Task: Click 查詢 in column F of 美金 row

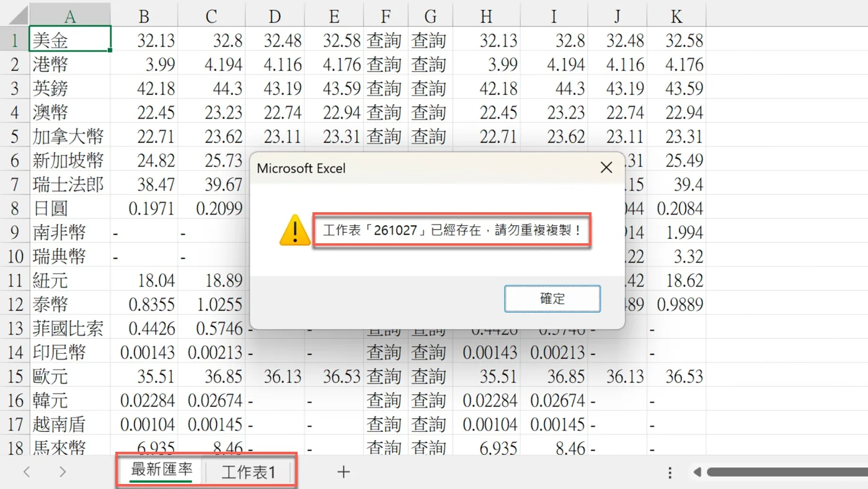Action: tap(386, 40)
